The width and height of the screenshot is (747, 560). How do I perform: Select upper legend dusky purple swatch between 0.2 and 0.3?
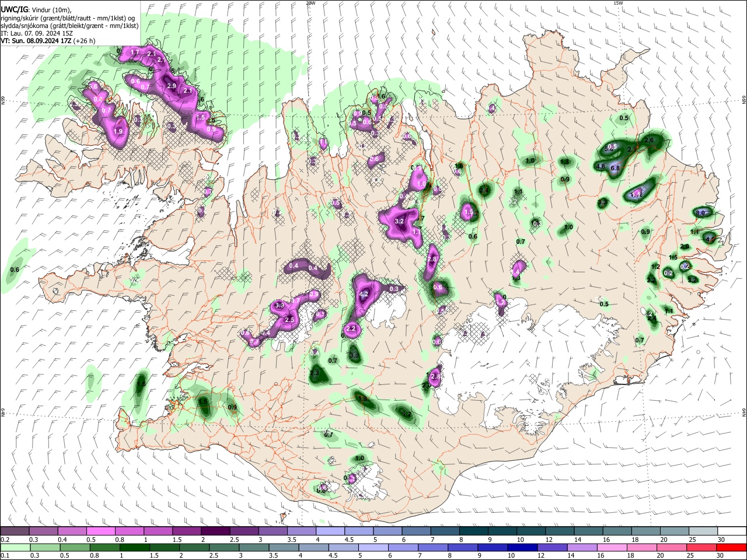coord(15,531)
